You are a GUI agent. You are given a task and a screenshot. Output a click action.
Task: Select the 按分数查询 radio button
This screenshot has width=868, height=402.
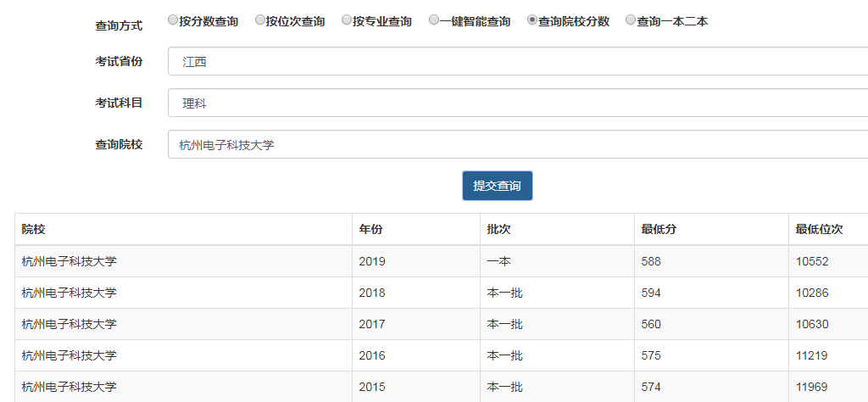click(173, 20)
